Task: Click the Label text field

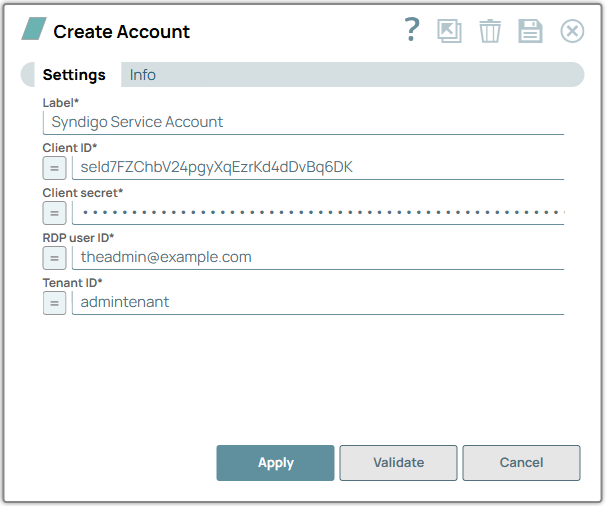Action: click(x=303, y=122)
